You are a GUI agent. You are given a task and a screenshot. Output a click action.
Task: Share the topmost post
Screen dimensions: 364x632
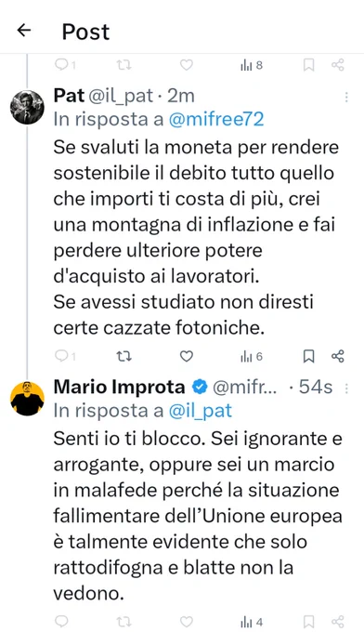pos(337,65)
